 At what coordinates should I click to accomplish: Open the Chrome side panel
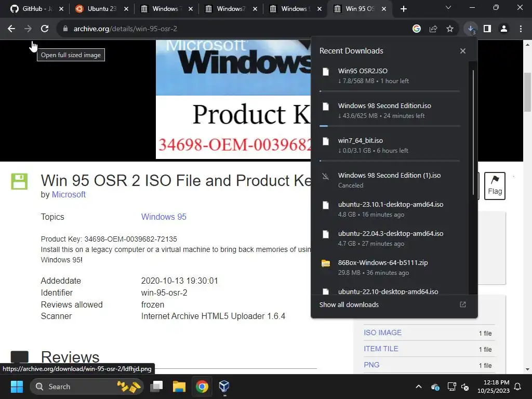(487, 29)
